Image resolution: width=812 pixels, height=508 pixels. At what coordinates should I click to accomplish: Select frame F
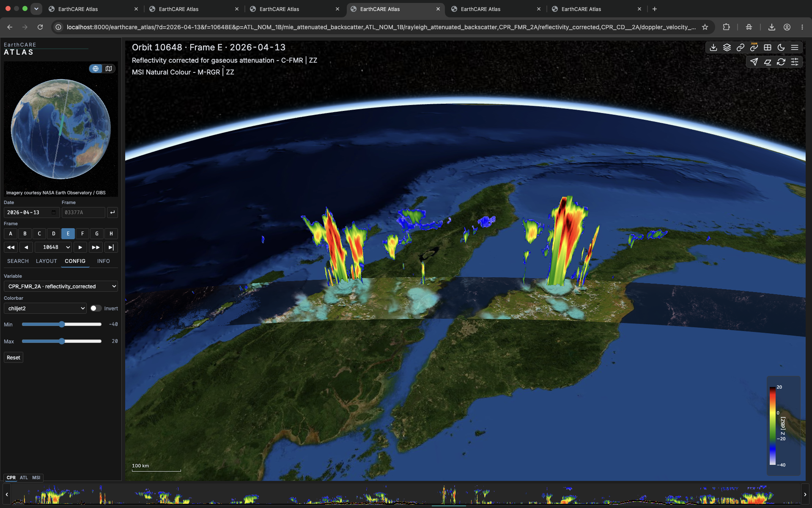tap(82, 234)
